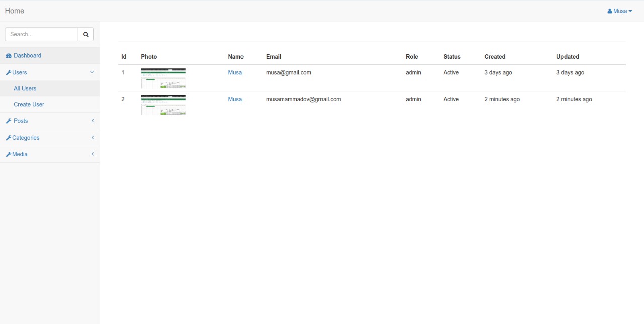
Task: Open the Musa account dropdown caret
Action: point(630,11)
